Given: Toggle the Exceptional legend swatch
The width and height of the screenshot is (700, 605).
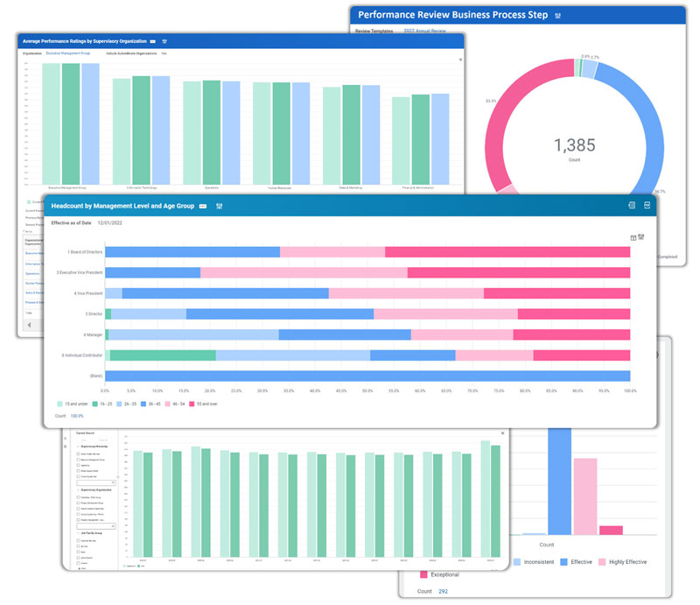Looking at the screenshot, I should 423,574.
